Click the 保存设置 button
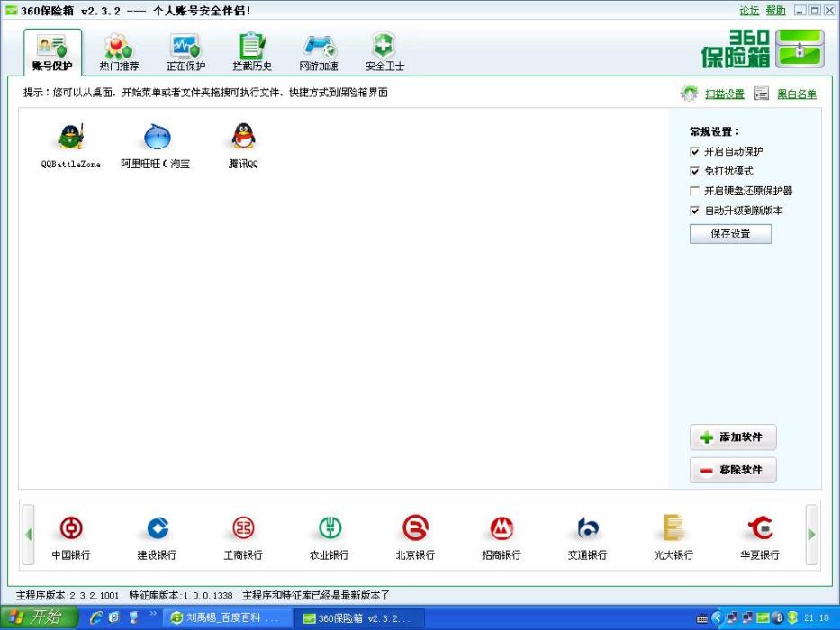 (x=731, y=234)
